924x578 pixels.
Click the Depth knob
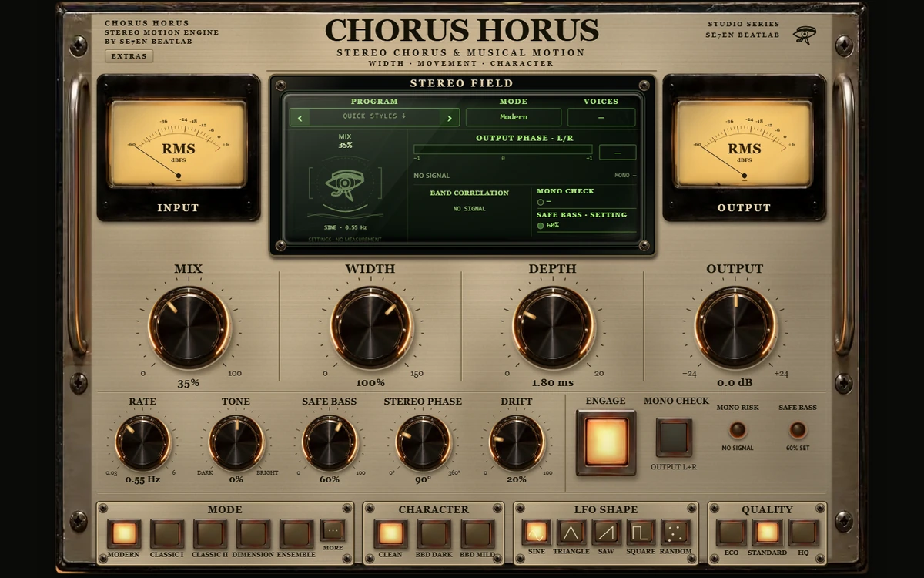(x=553, y=327)
